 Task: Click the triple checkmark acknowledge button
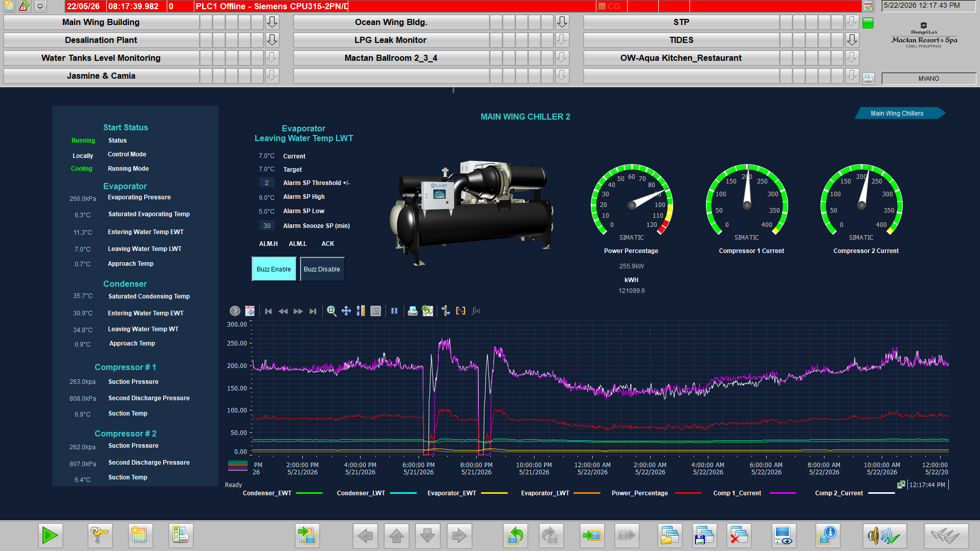click(x=946, y=536)
